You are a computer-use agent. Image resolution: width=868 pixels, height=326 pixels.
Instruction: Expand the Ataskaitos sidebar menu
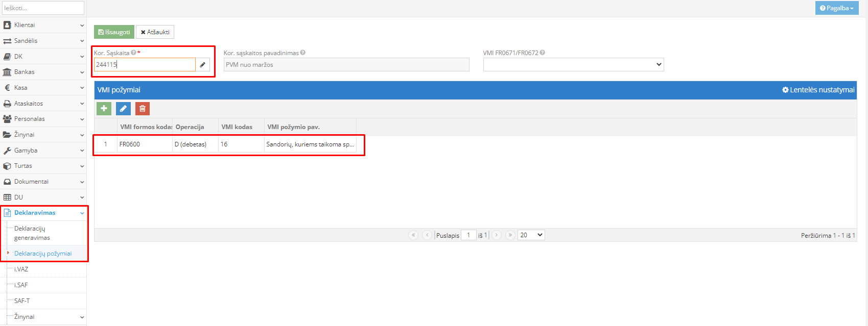coord(43,104)
